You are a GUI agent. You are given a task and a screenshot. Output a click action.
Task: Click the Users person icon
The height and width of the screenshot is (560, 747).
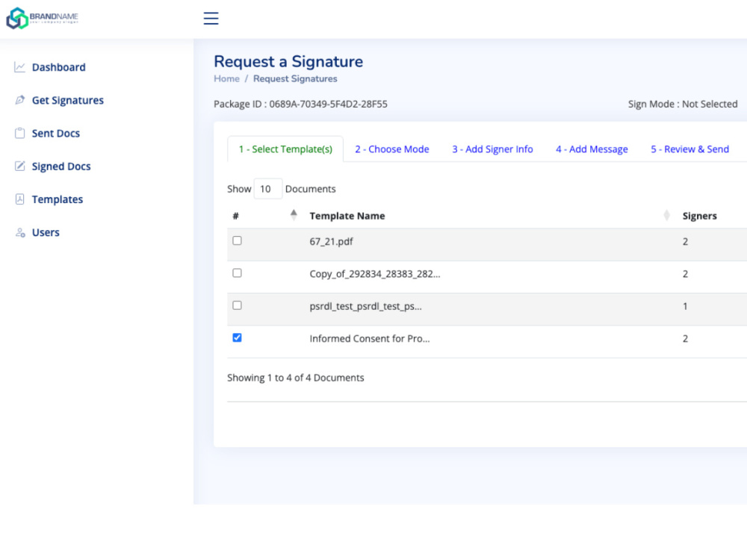point(19,232)
